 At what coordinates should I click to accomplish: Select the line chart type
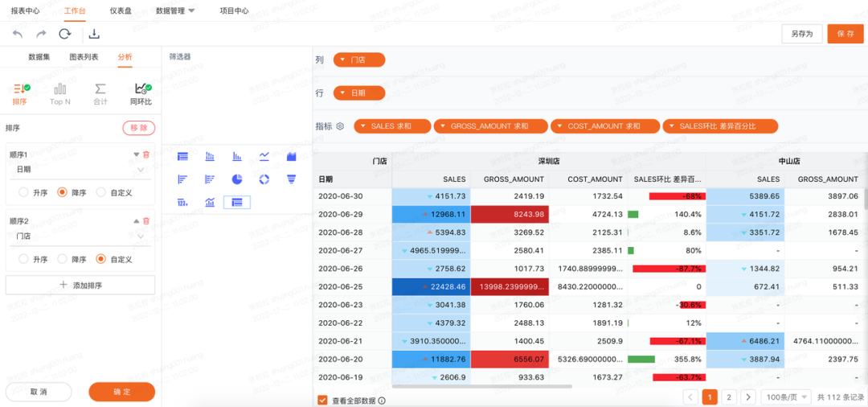coord(264,157)
